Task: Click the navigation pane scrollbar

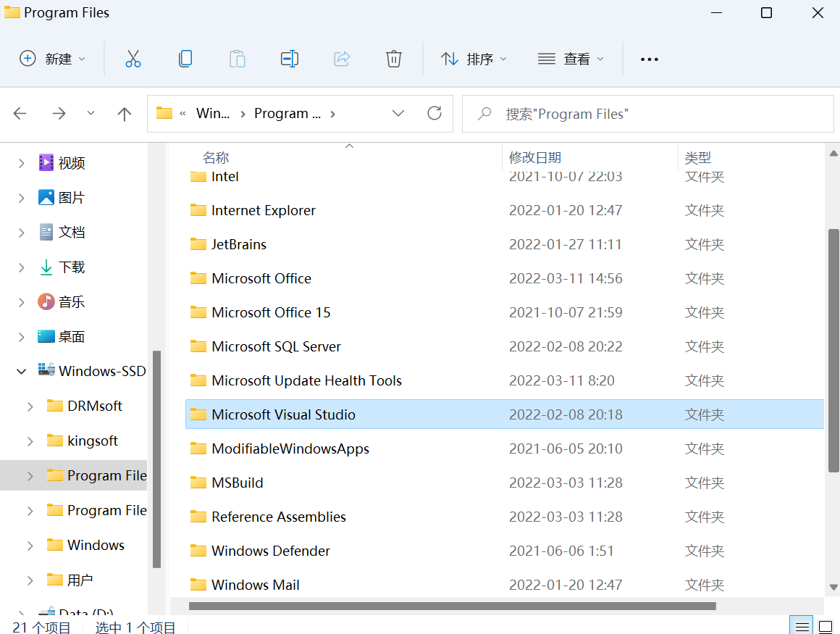Action: (x=156, y=459)
